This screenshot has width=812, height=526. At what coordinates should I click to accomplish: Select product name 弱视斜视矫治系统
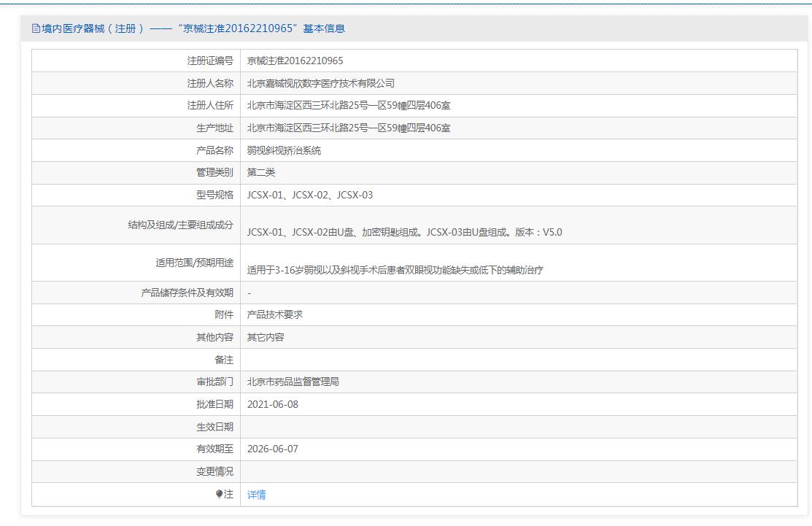[285, 151]
